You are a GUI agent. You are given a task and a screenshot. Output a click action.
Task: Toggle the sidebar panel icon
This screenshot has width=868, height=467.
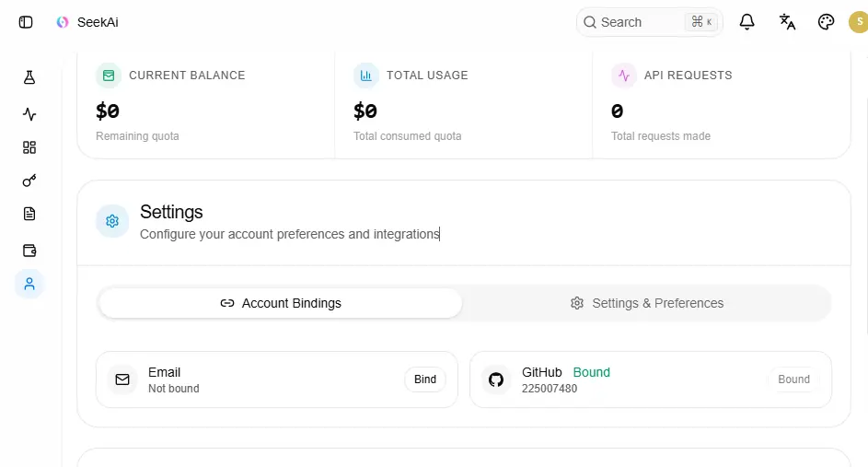26,22
